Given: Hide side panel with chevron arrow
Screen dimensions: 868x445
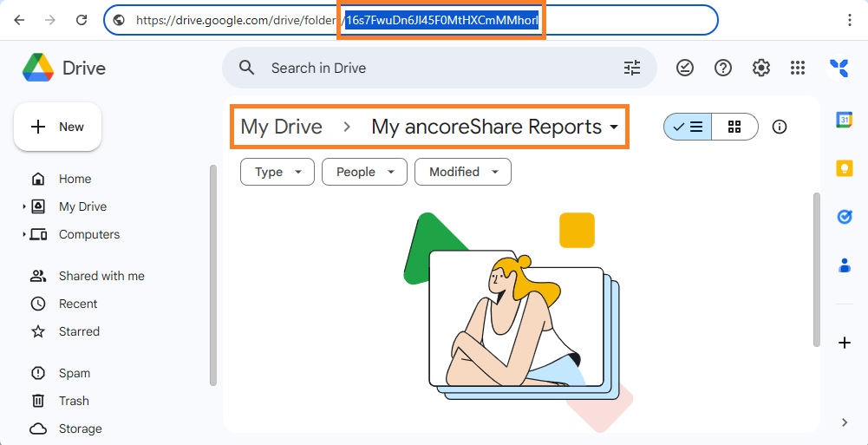Looking at the screenshot, I should click(845, 422).
